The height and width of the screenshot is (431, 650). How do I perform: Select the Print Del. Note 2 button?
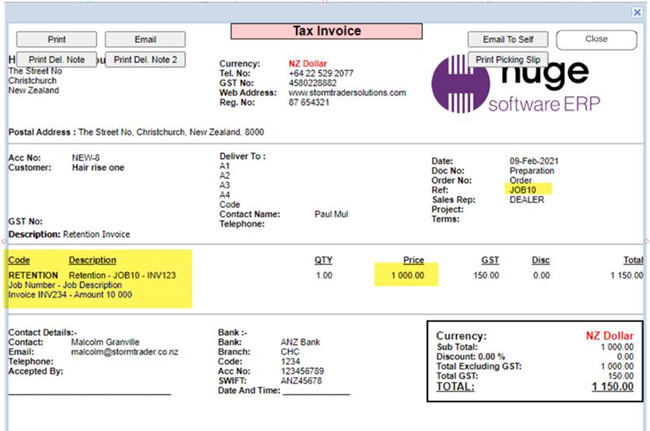click(145, 60)
